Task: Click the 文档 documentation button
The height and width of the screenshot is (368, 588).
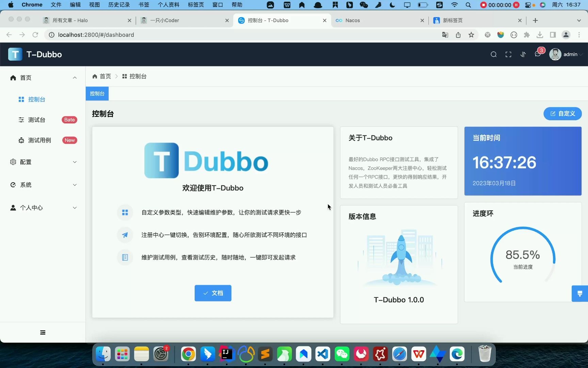Action: tap(213, 293)
